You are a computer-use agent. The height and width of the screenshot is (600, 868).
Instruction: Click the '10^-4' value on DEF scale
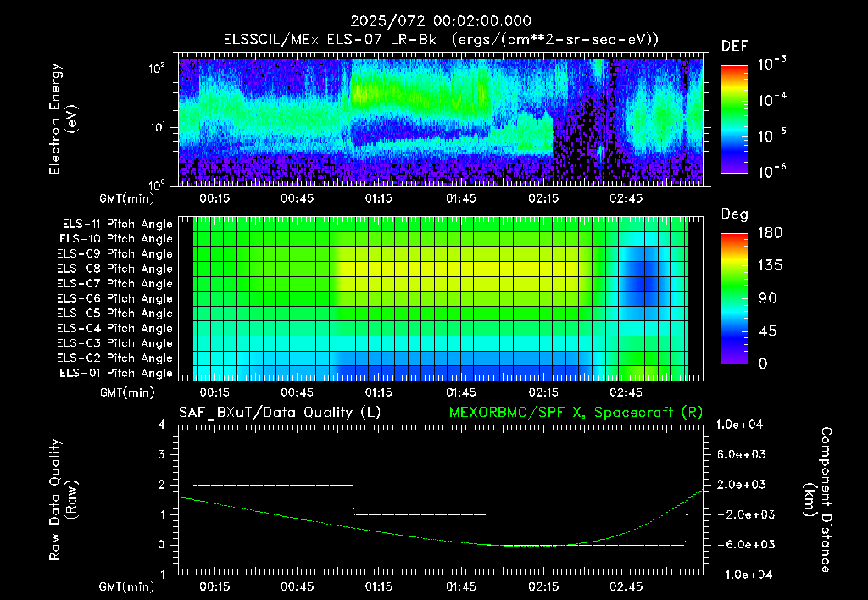click(x=771, y=100)
